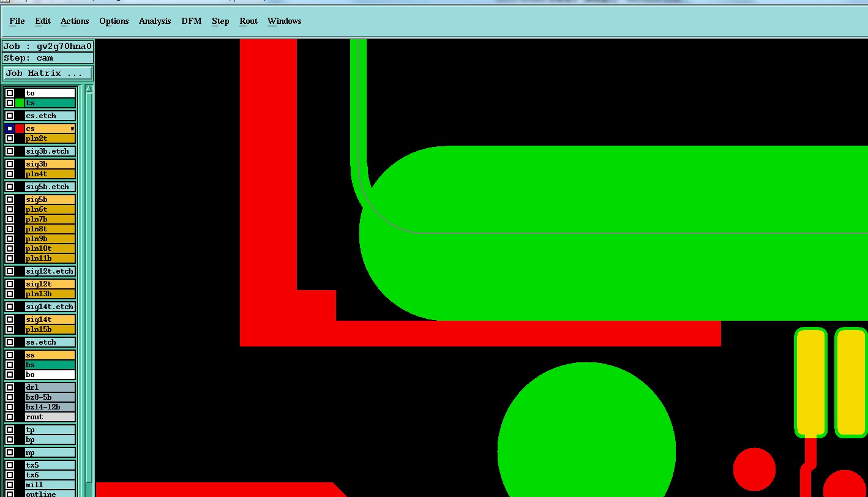
Task: Click the green color swatch of layer ts
Action: coord(20,103)
